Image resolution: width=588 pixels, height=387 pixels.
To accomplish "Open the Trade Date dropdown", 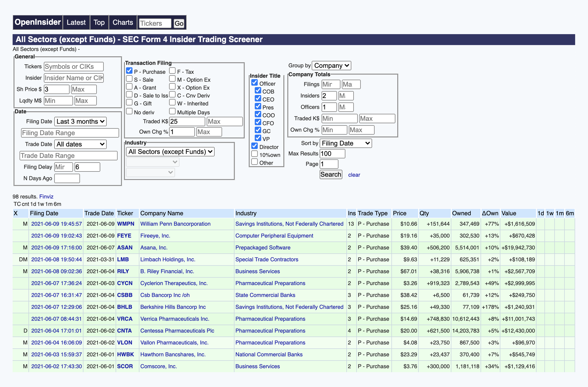I will (80, 144).
